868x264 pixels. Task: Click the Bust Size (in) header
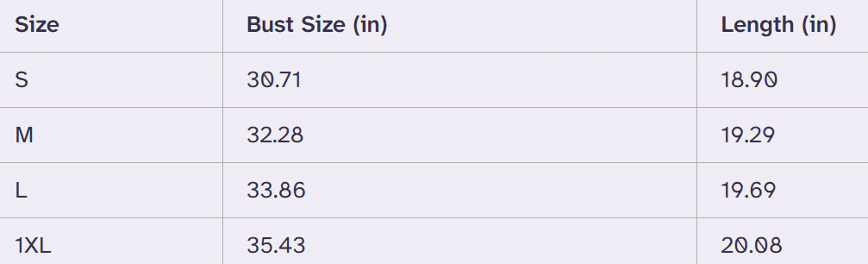click(x=317, y=25)
